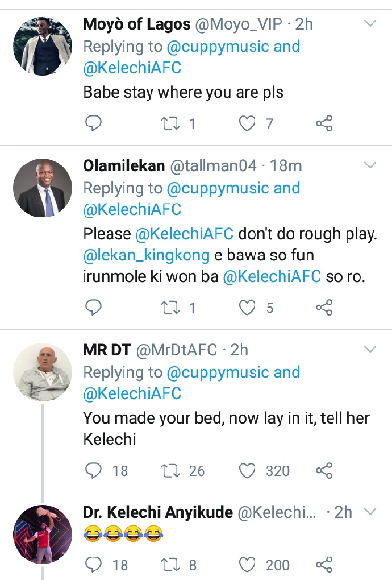Reply to Olamilekan's tweet
Viewport: 392px width, 580px height.
pyautogui.click(x=93, y=308)
